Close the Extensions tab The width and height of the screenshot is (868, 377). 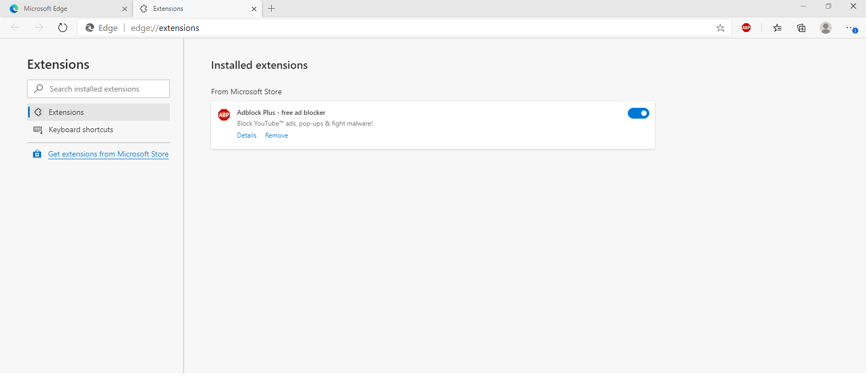click(254, 9)
